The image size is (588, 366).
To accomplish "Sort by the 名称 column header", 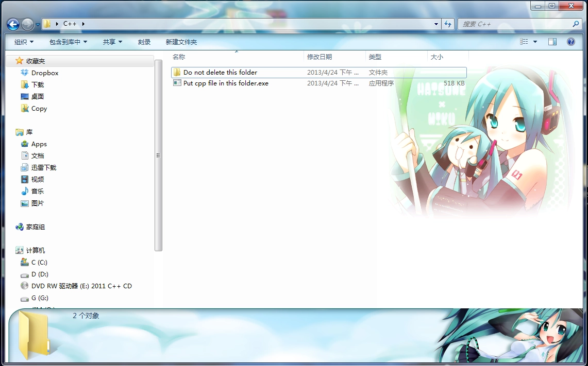I will click(x=179, y=57).
